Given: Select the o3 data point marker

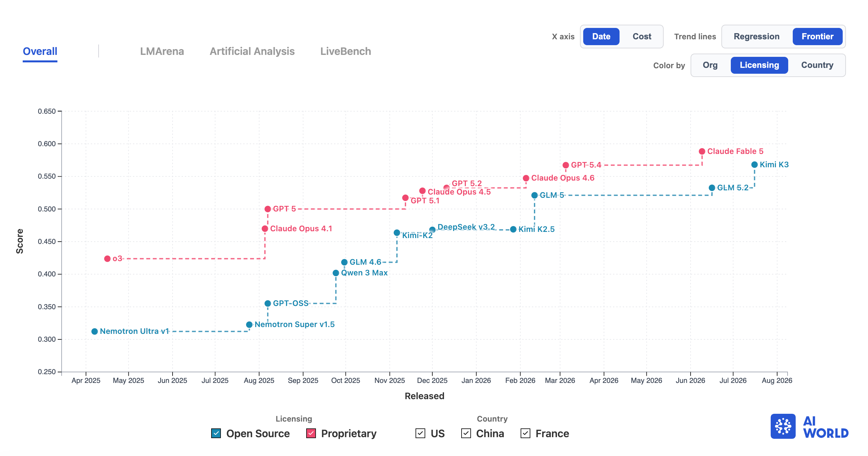Looking at the screenshot, I should pyautogui.click(x=107, y=259).
